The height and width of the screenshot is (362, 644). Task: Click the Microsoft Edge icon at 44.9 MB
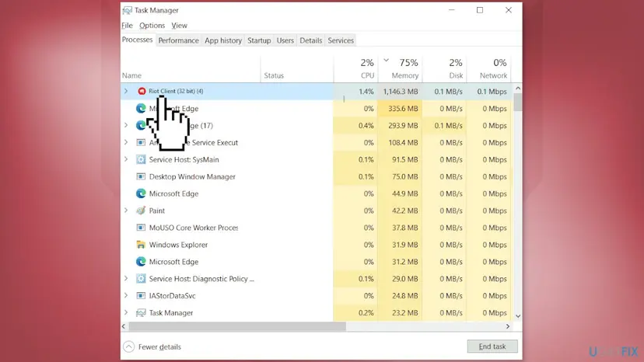(x=141, y=193)
